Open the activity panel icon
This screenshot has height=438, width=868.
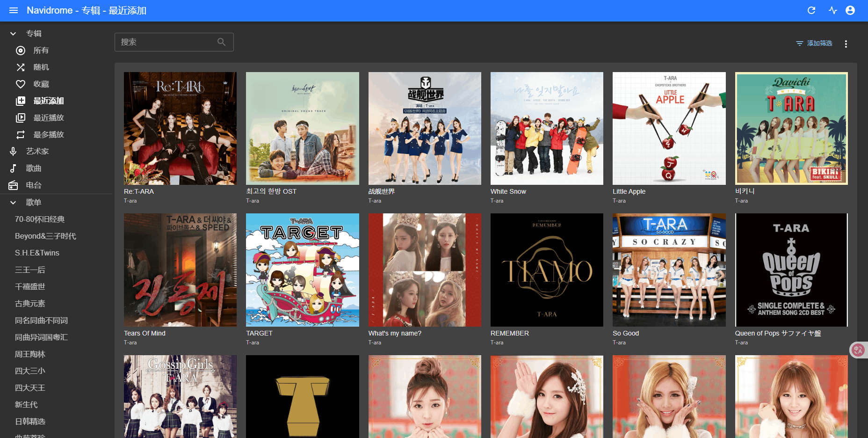833,10
